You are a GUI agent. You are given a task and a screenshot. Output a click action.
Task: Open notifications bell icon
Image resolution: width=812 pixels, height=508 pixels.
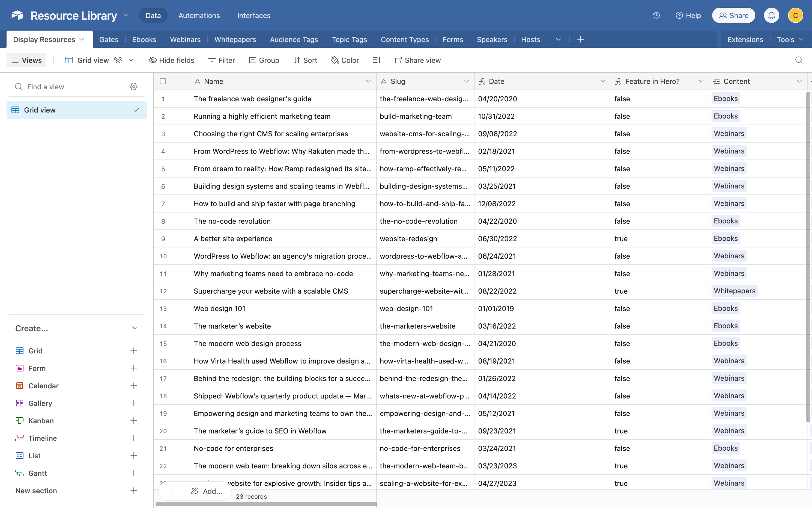[x=771, y=16]
